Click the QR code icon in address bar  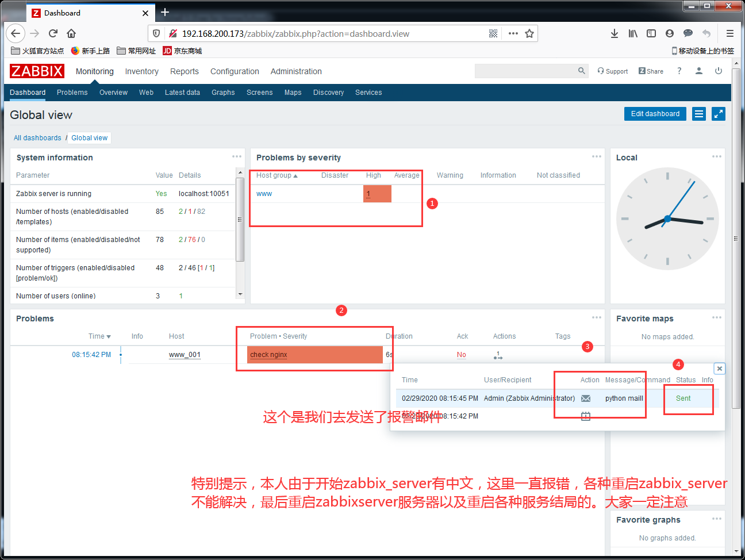pos(493,33)
